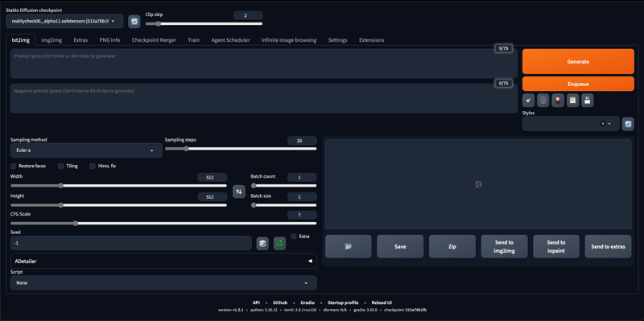The width and height of the screenshot is (644, 321).
Task: Adjust the CFG Scale slider
Action: click(x=163, y=224)
